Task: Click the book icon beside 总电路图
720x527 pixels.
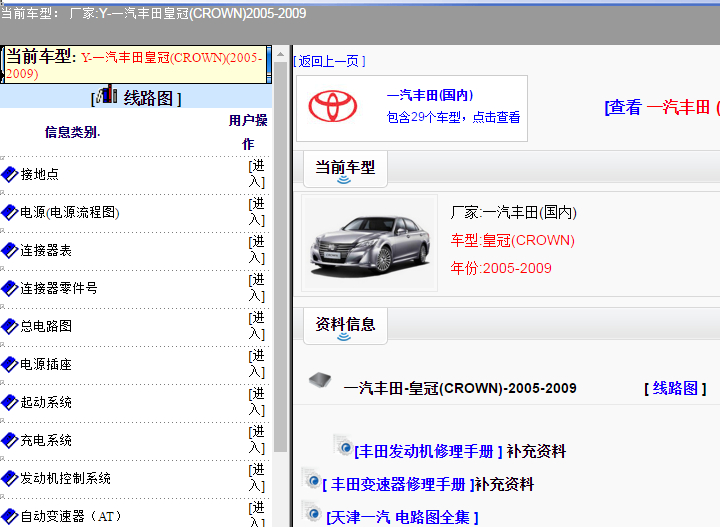Action: pyautogui.click(x=9, y=326)
